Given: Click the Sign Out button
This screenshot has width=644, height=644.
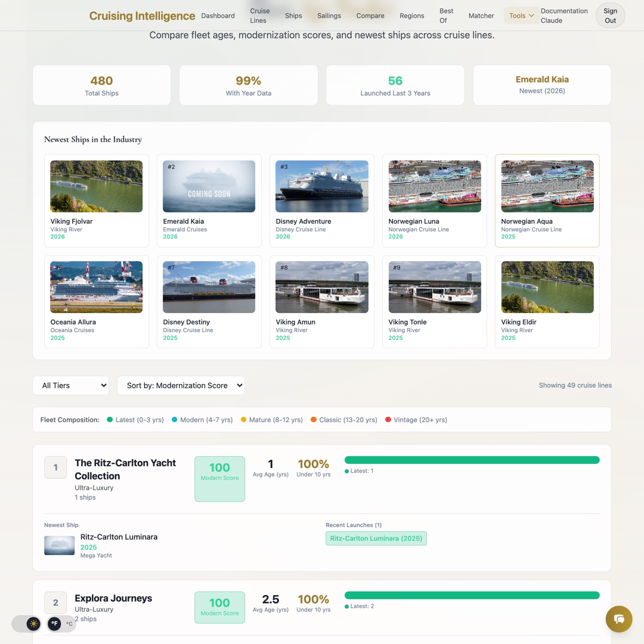Looking at the screenshot, I should pyautogui.click(x=610, y=16).
